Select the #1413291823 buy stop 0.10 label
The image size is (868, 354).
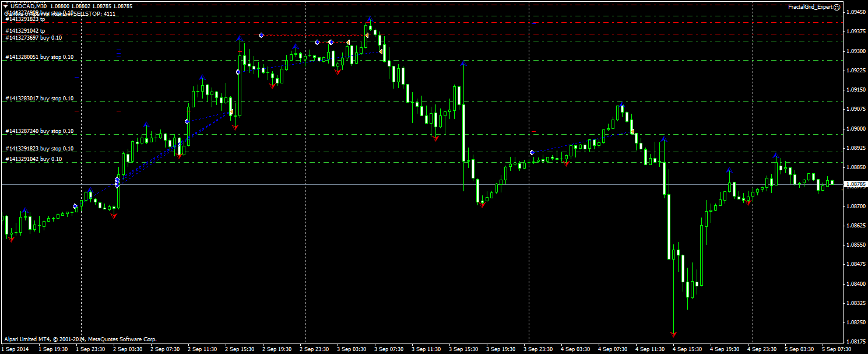point(40,149)
